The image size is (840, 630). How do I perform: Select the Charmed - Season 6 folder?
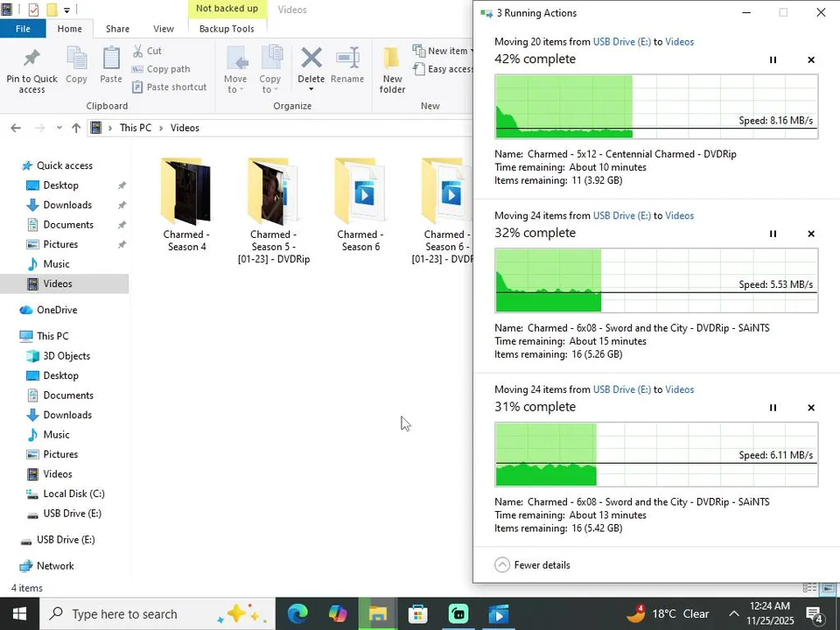coord(360,205)
